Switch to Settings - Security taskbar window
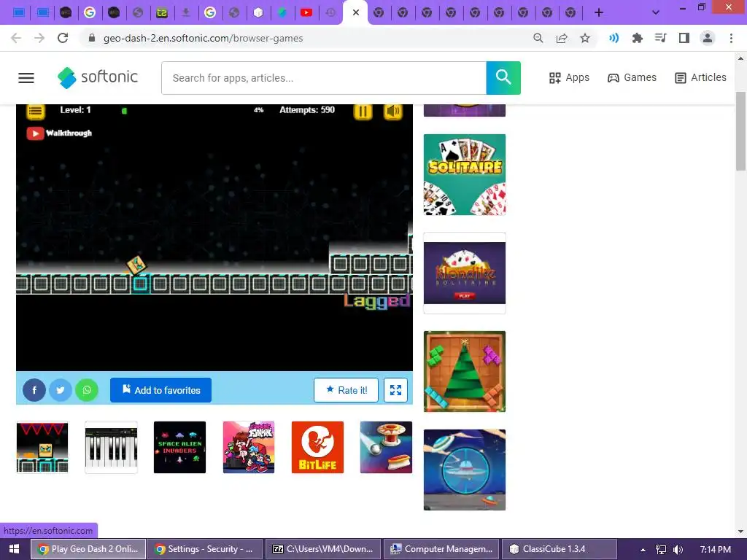747x560 pixels. (x=205, y=549)
